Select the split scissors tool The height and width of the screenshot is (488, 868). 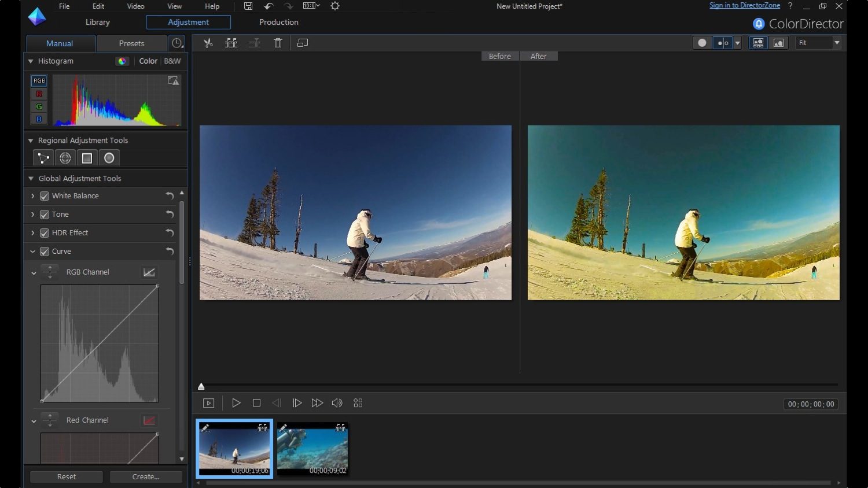pyautogui.click(x=208, y=43)
